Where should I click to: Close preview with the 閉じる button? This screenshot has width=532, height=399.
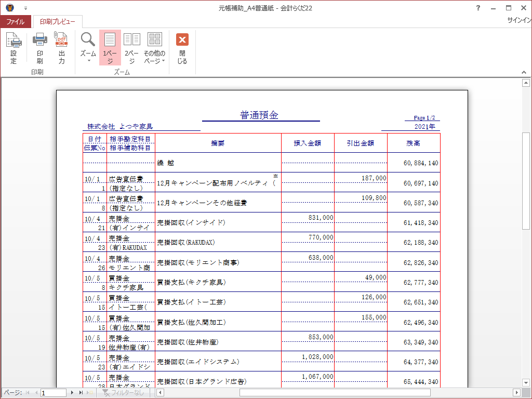tap(182, 48)
